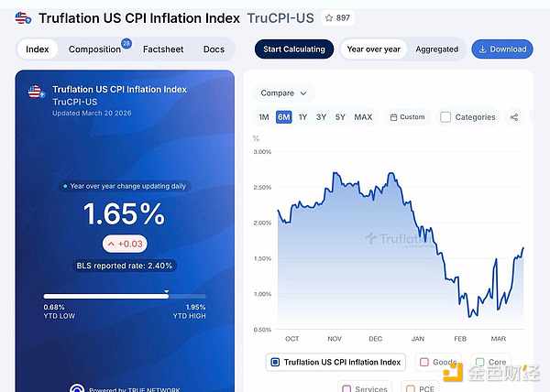Toggle the Core series checkbox
Screen dimensions: 550x392
tap(477, 362)
